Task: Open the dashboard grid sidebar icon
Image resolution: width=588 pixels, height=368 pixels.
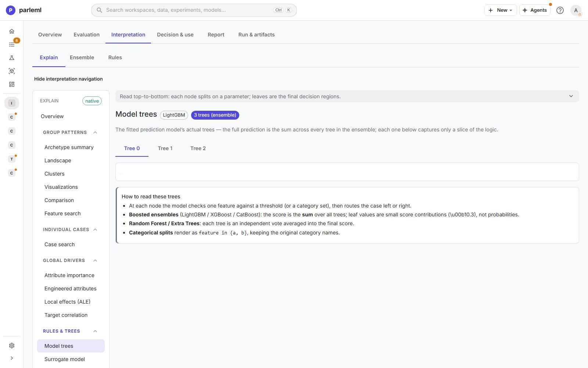Action: (12, 84)
